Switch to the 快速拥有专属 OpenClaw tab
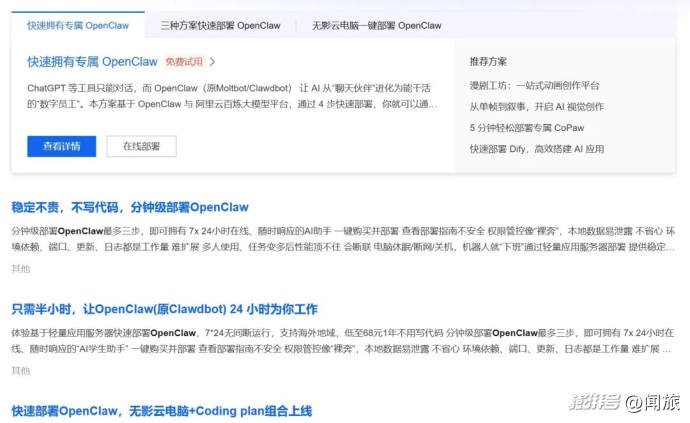Image resolution: width=690 pixels, height=423 pixels. [77, 25]
